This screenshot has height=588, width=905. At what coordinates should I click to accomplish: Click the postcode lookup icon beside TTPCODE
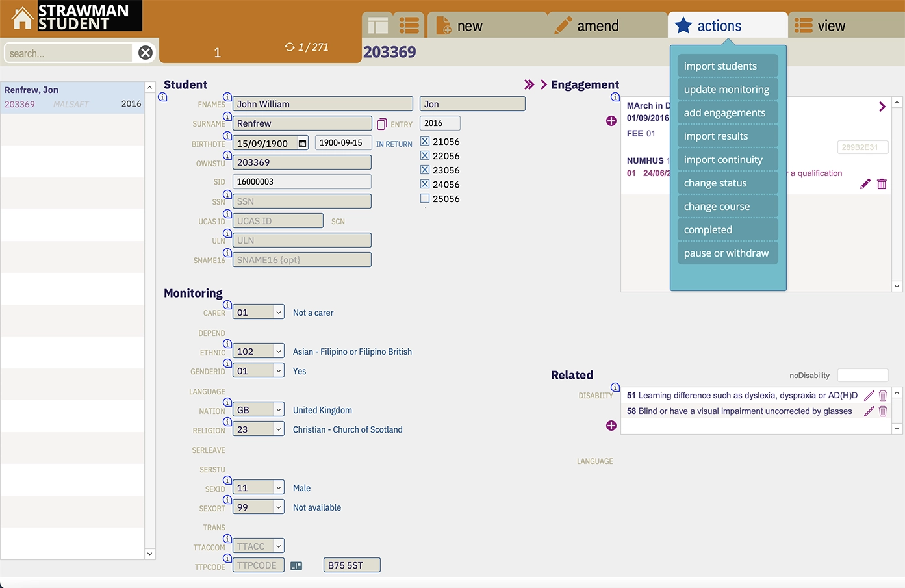pyautogui.click(x=296, y=566)
